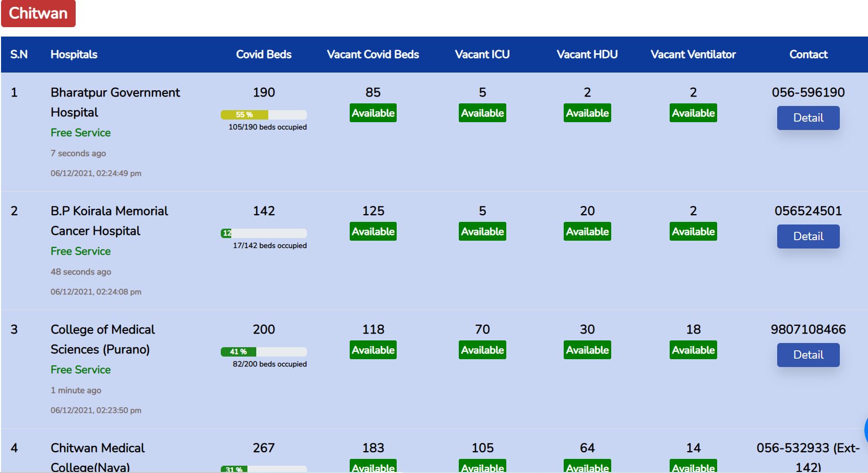This screenshot has width=868, height=473.
Task: Click Bharatpur's Vacant Ventilator Available badge
Action: [694, 113]
